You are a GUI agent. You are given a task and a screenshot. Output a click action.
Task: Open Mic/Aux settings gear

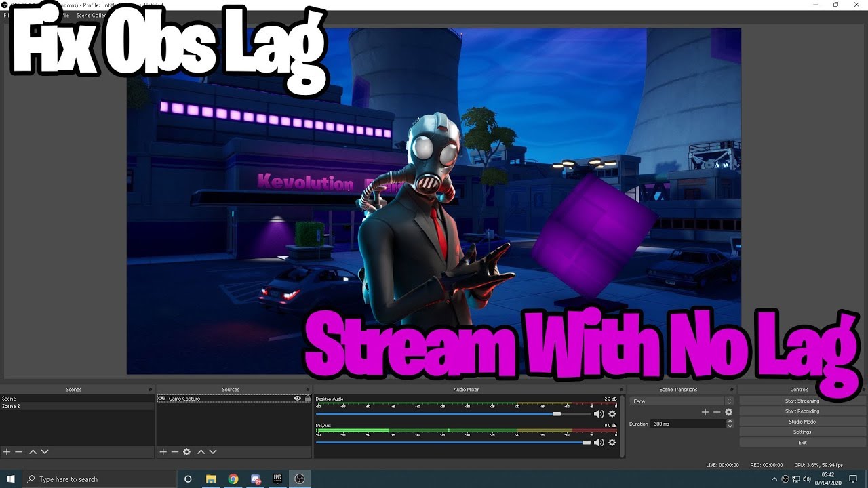click(x=612, y=443)
